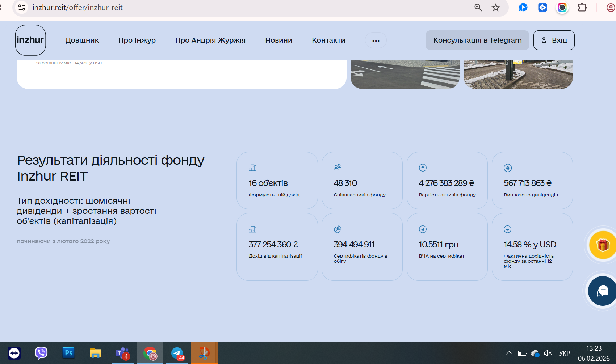This screenshot has width=616, height=364.
Task: Go to the Новини page
Action: 278,40
